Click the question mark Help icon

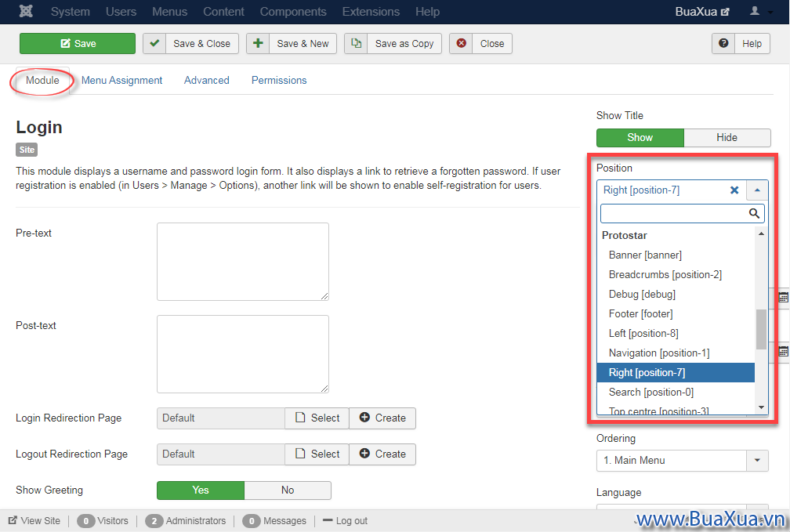click(x=723, y=43)
